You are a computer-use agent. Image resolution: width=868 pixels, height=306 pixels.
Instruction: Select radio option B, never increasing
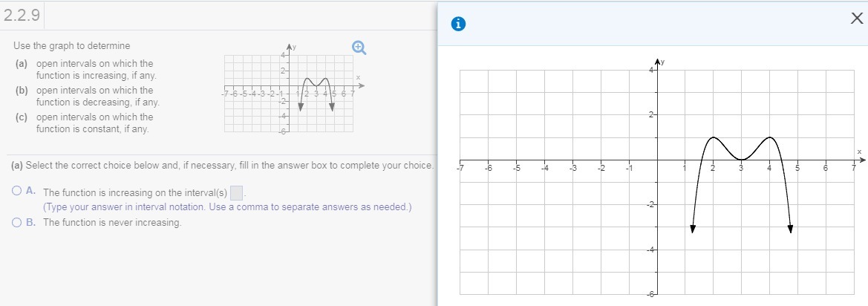(x=16, y=222)
